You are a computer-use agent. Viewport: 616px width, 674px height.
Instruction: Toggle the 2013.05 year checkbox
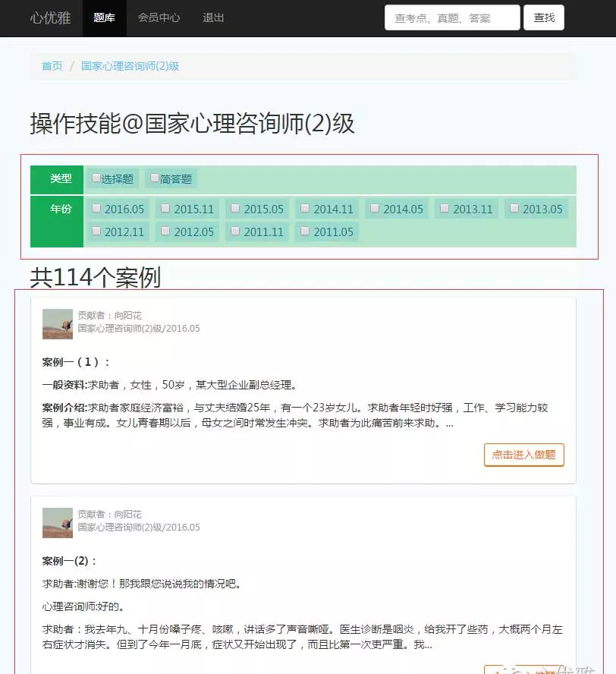tap(514, 209)
